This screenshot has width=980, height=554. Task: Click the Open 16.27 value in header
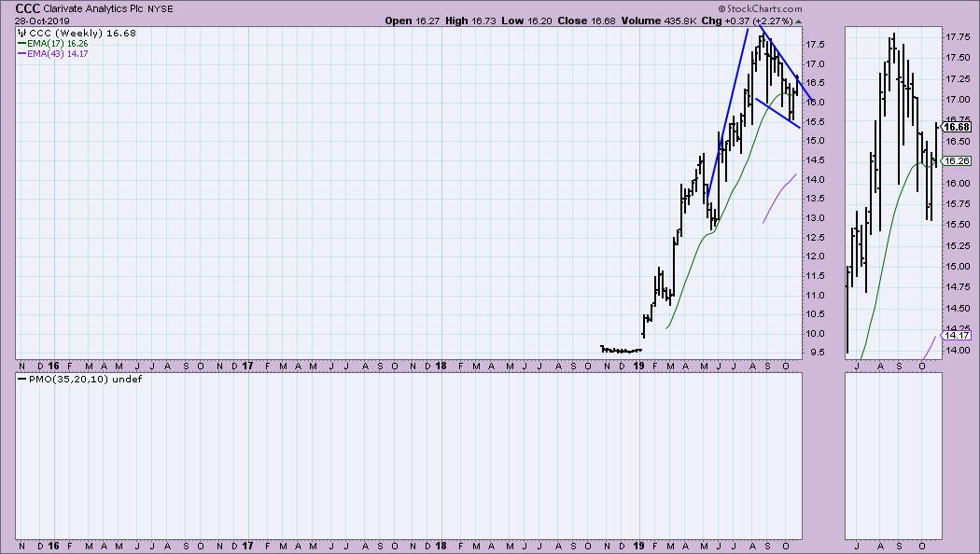tap(413, 21)
